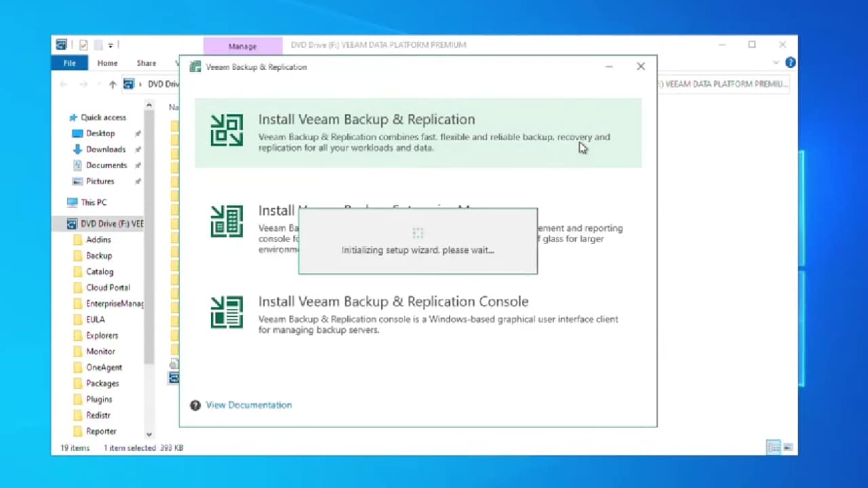
Task: Open the Cloud Portal folder in the tree
Action: pyautogui.click(x=108, y=287)
